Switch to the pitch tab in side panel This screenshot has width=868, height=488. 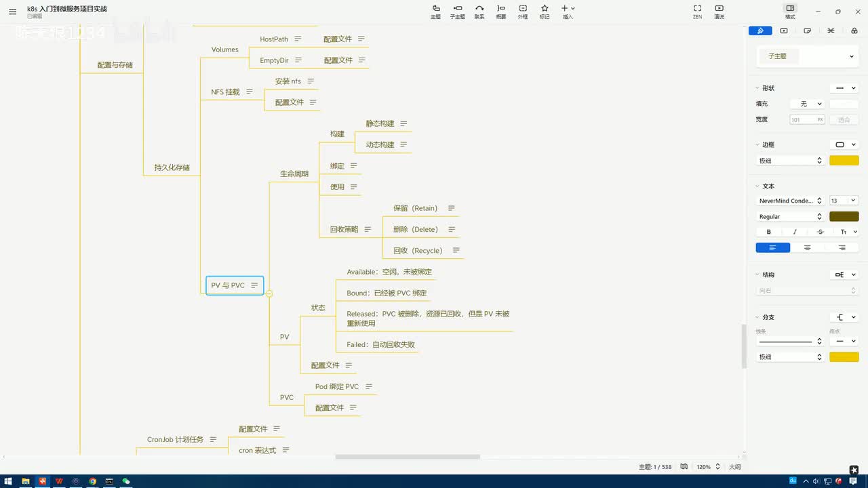point(784,30)
